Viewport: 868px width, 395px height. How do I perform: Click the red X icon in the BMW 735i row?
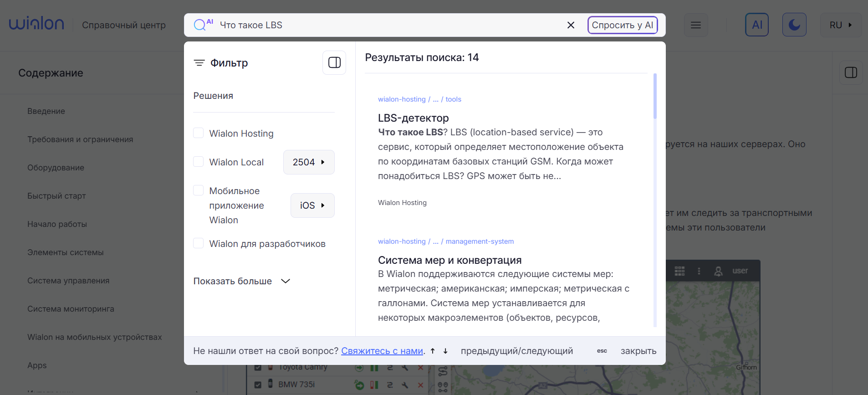pos(420,385)
